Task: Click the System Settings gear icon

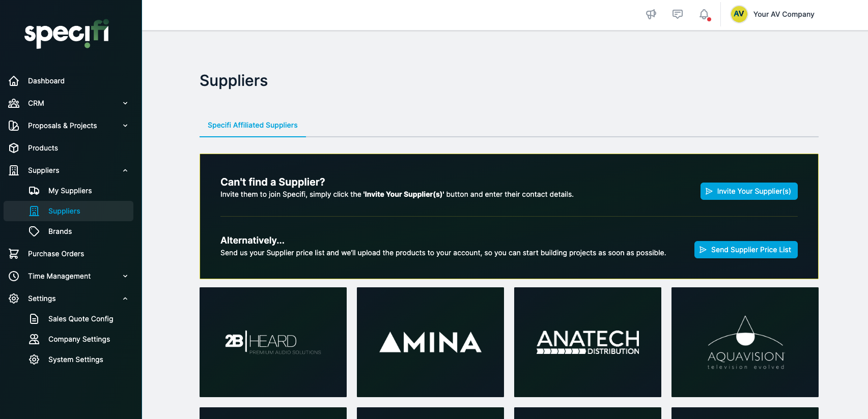Action: click(34, 360)
